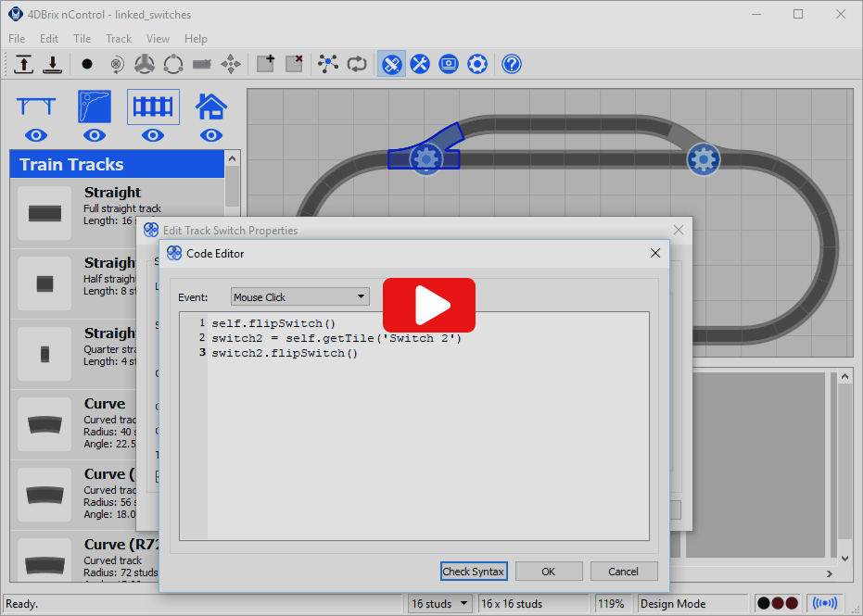
Task: Click code line 3 switch2.flipSwitch()
Action: 285,353
